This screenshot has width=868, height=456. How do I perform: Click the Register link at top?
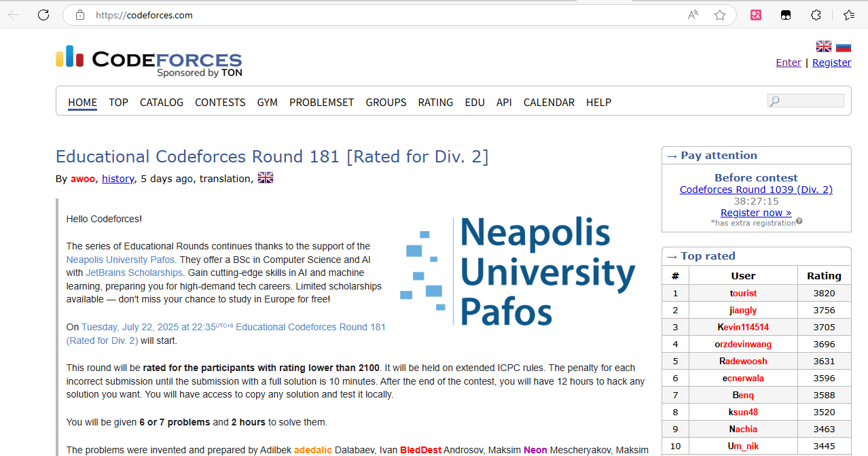click(x=831, y=62)
